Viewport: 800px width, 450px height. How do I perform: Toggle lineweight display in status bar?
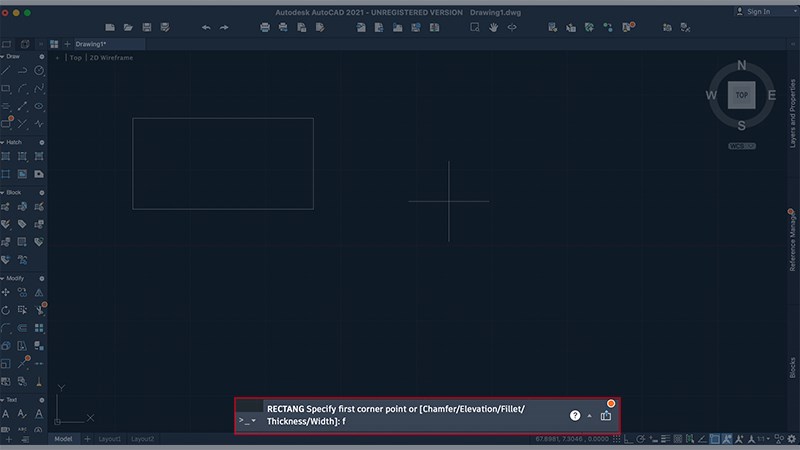(665, 439)
